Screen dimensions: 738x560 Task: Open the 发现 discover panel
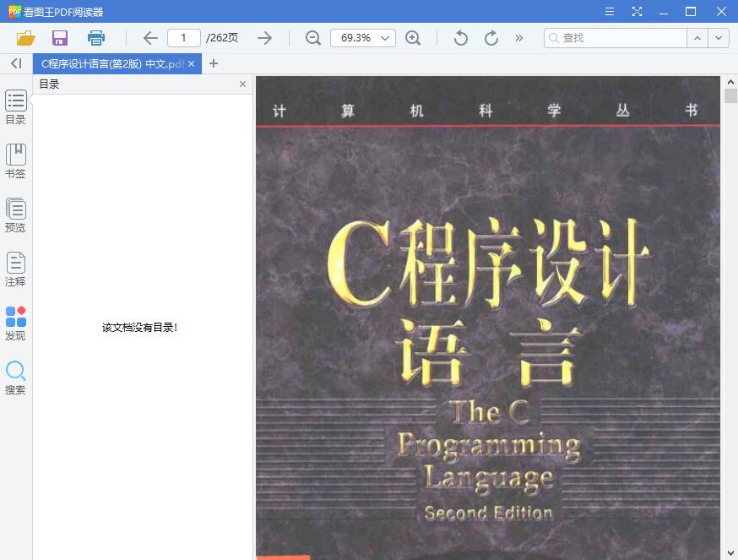coord(15,323)
